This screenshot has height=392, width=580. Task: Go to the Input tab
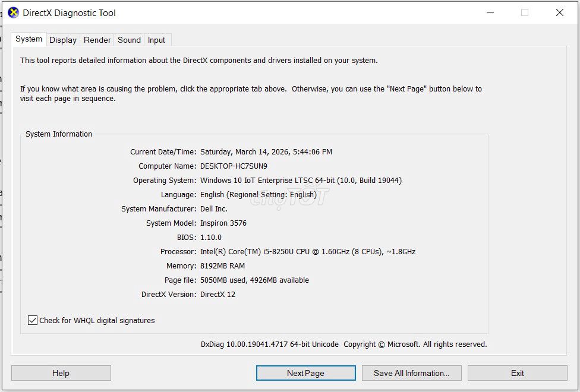click(x=156, y=40)
